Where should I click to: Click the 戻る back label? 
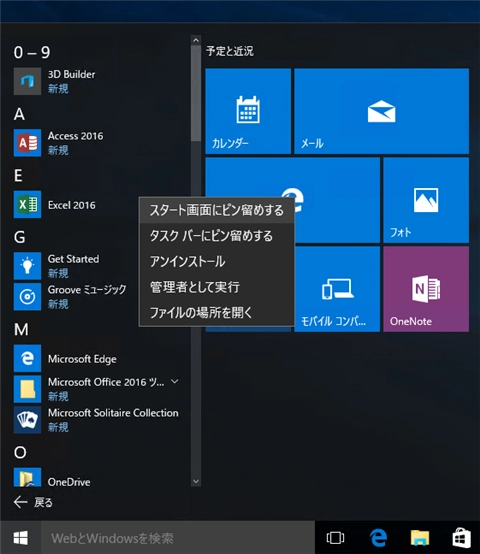tap(43, 502)
